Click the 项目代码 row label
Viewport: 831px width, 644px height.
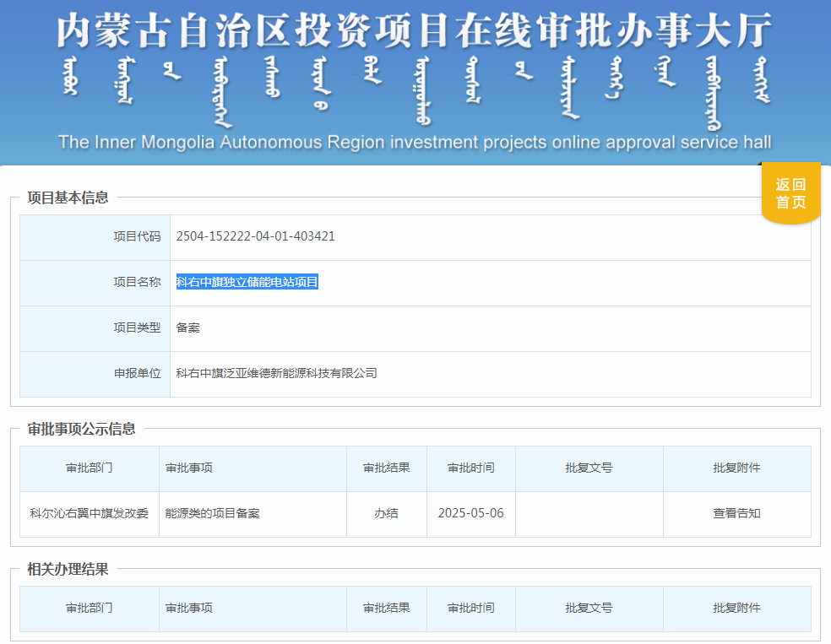point(137,236)
